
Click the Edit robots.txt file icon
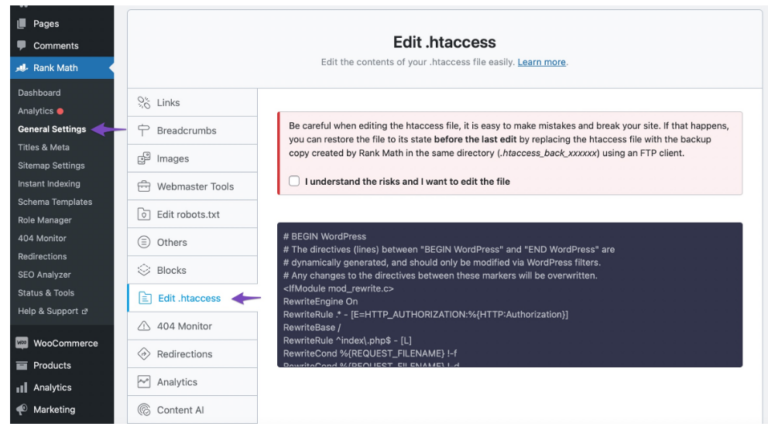tap(144, 214)
